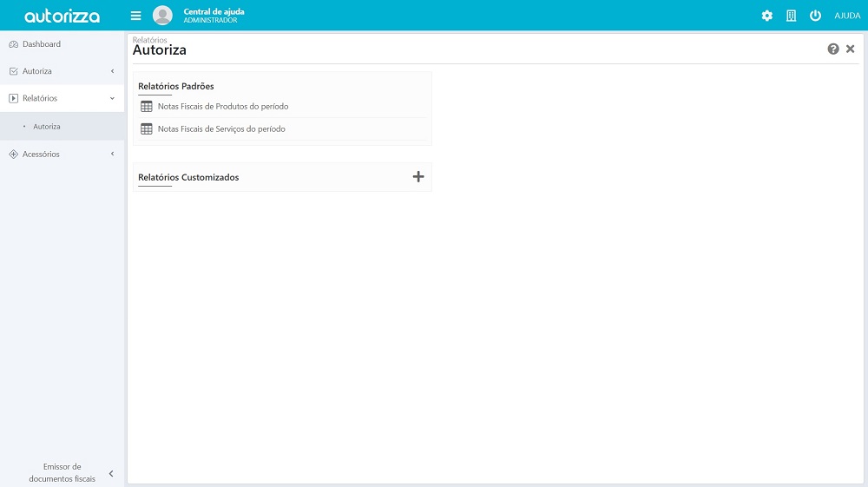Click the company building icon
Image resolution: width=868 pixels, height=487 pixels.
click(x=791, y=16)
